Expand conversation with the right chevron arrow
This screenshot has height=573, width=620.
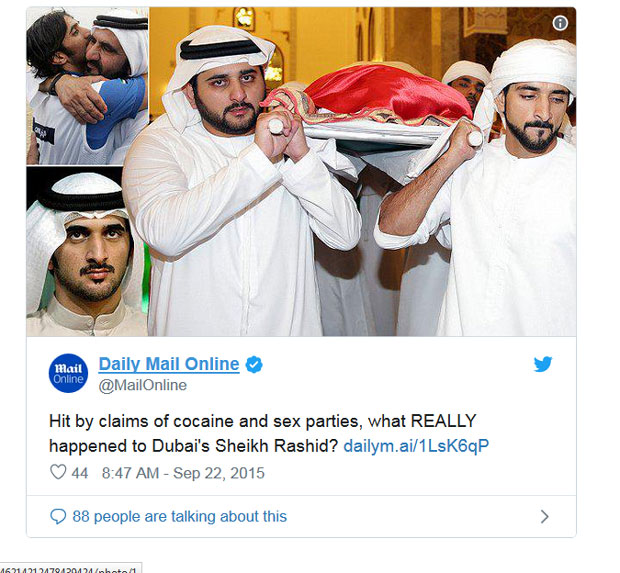click(x=544, y=516)
